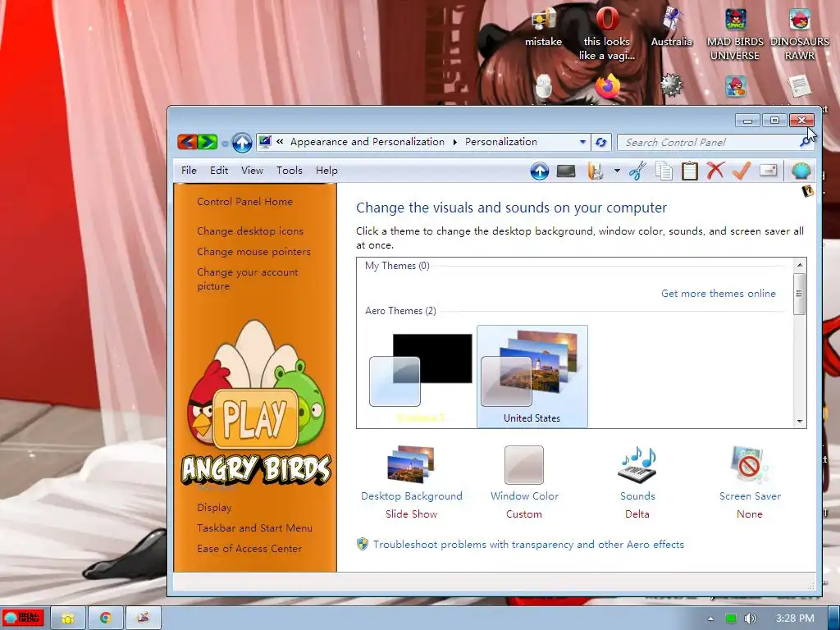Click the Copy pages icon
Viewport: 840px width, 630px height.
tap(664, 171)
